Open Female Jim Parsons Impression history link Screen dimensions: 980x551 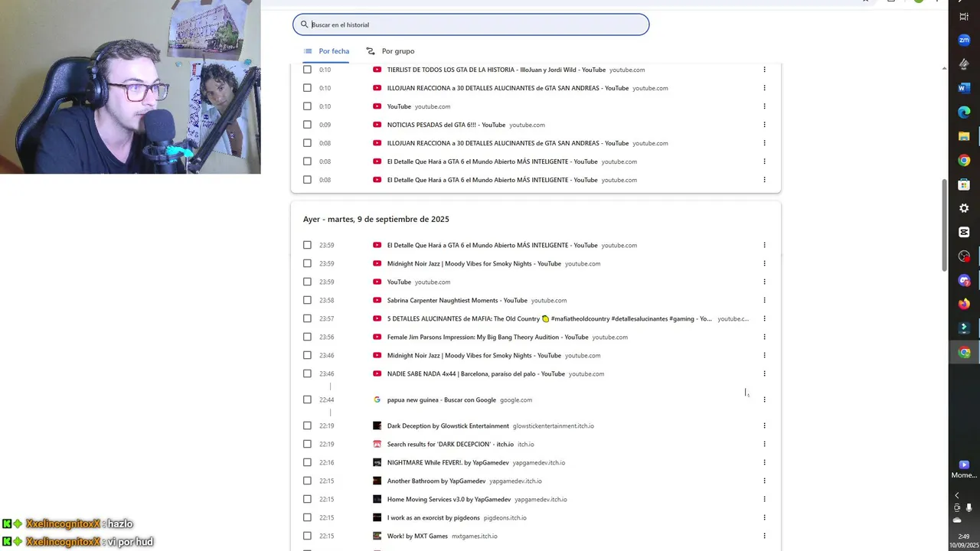tap(488, 337)
